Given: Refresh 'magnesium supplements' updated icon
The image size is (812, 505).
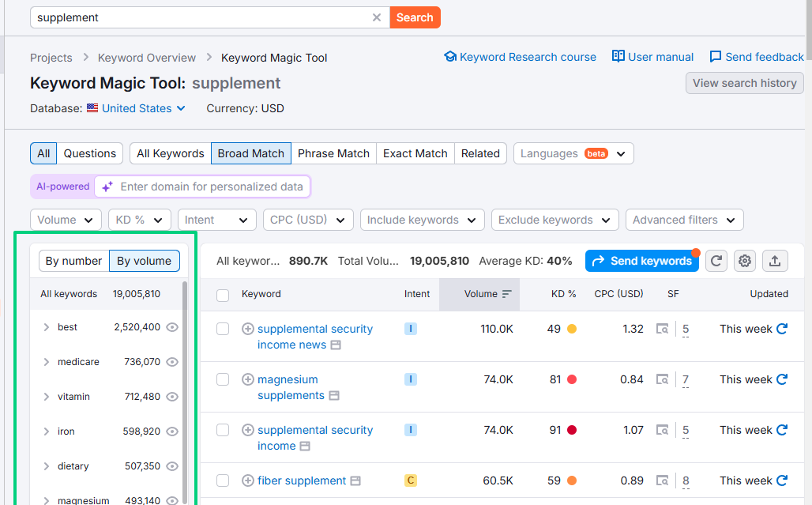Looking at the screenshot, I should click(x=782, y=379).
